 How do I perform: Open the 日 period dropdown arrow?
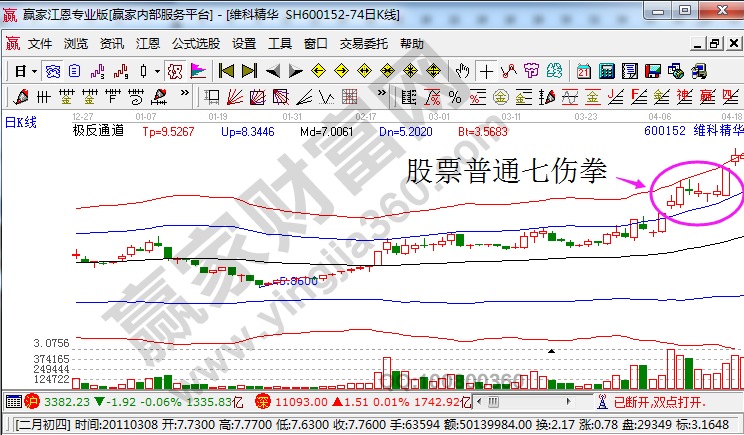34,71
